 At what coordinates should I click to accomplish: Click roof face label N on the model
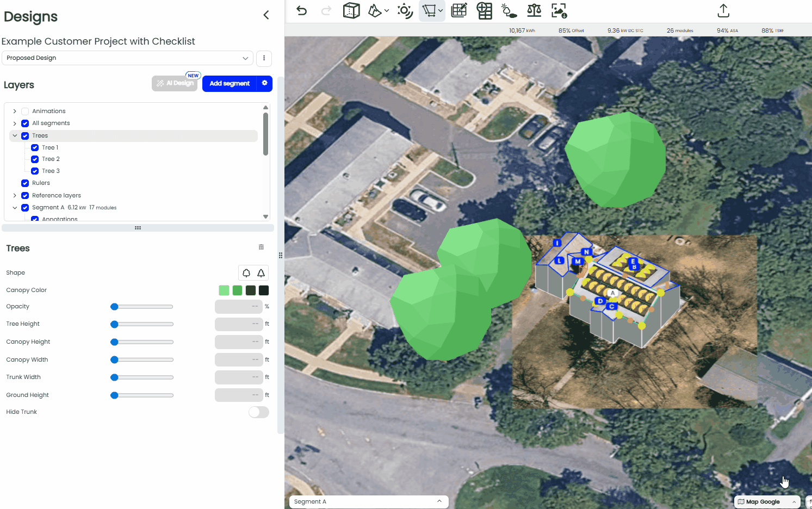[586, 252]
